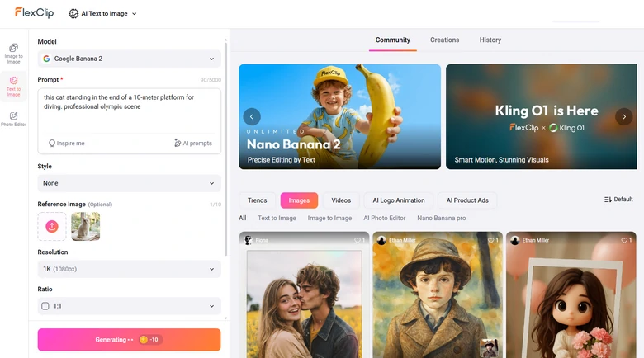Open the Style dropdown set to None
The image size is (644, 358).
(x=129, y=183)
